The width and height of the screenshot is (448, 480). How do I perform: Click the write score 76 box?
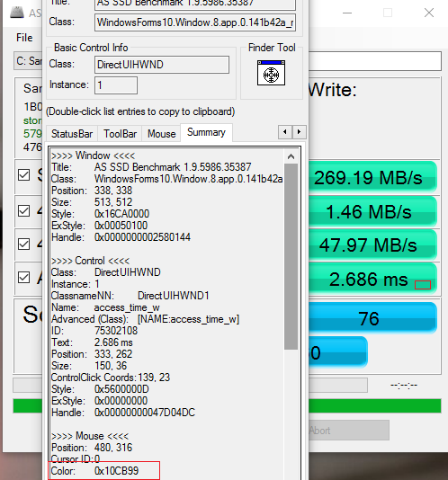(x=372, y=318)
